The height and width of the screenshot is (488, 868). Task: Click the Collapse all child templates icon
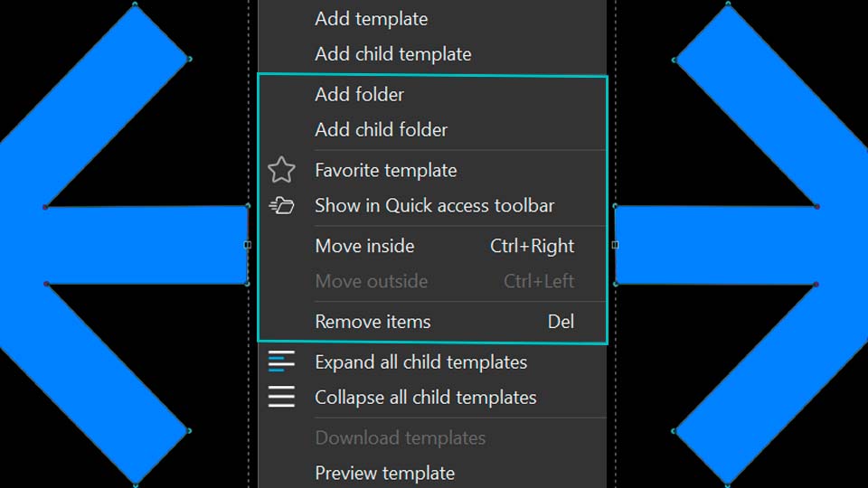[281, 398]
